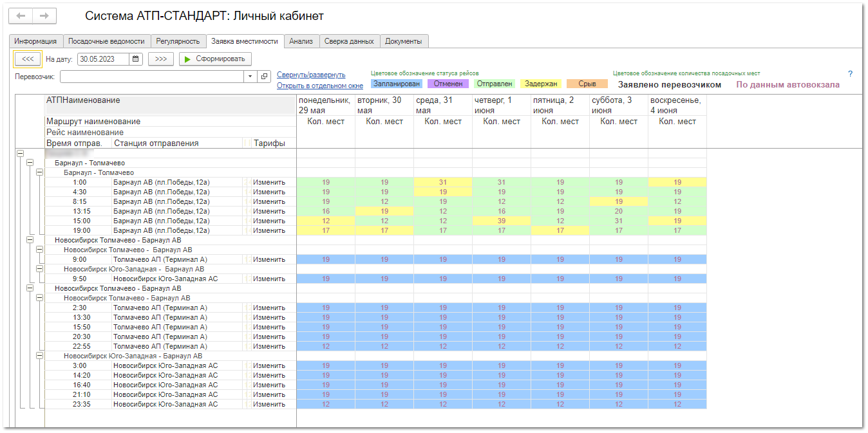Click Открыть в отдельном окне link
Image resolution: width=868 pixels, height=433 pixels.
320,86
